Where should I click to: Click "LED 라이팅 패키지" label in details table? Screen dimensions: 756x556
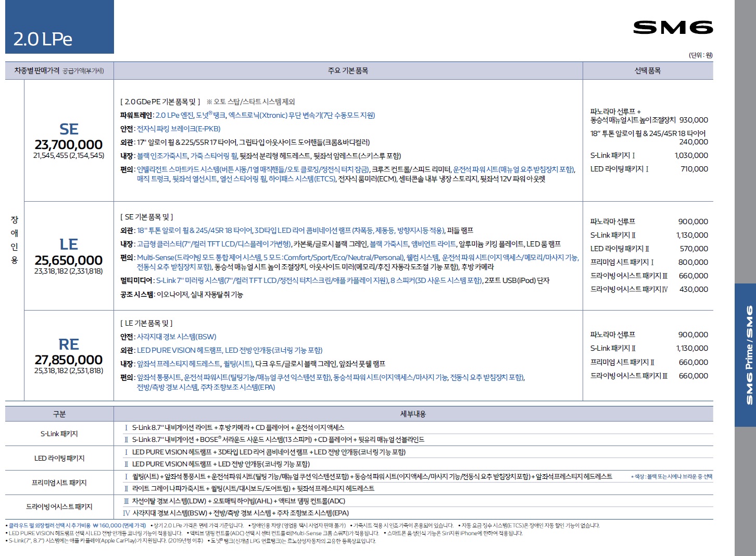point(59,458)
